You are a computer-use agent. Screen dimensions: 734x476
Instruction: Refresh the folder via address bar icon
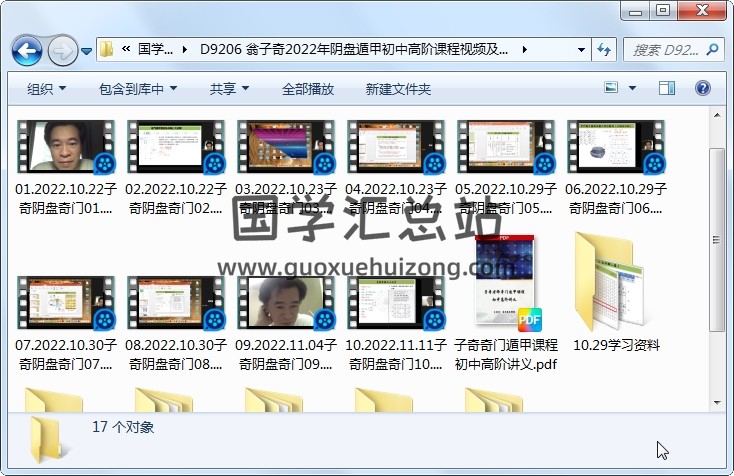[604, 49]
